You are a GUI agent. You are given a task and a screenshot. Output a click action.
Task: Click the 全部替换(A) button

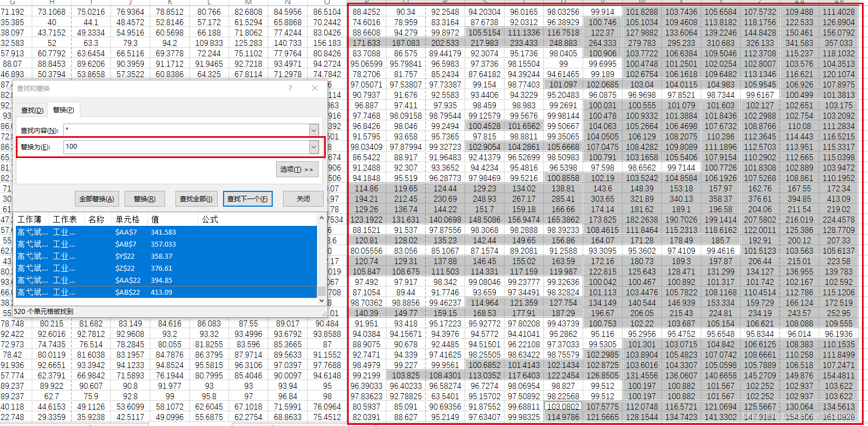coord(97,199)
